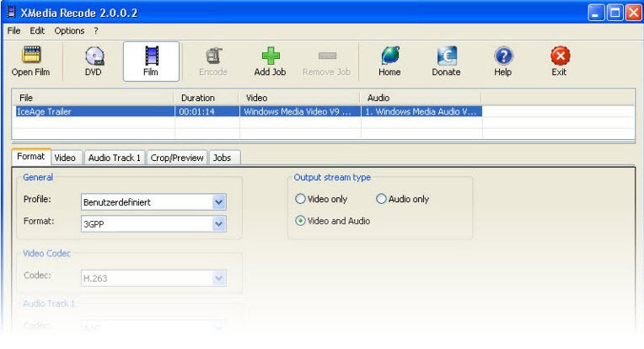
Task: Select the IceAge Trailer file row
Action: pos(93,110)
